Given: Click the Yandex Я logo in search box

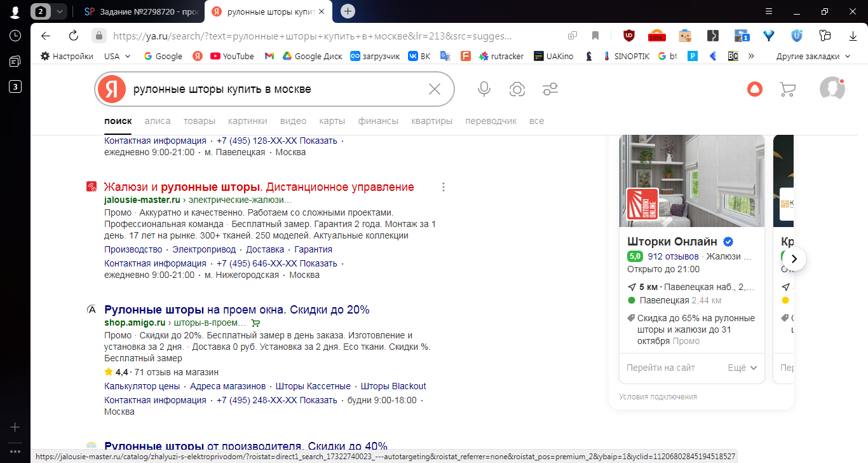Looking at the screenshot, I should click(112, 89).
